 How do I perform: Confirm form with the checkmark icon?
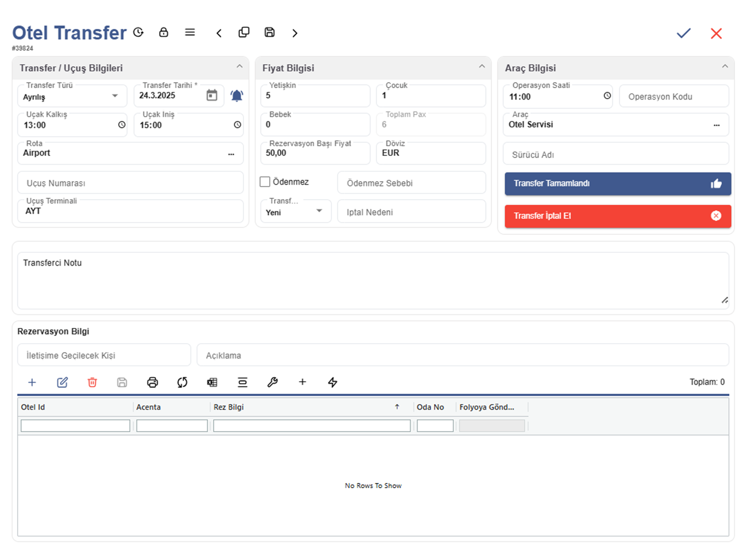(x=683, y=33)
